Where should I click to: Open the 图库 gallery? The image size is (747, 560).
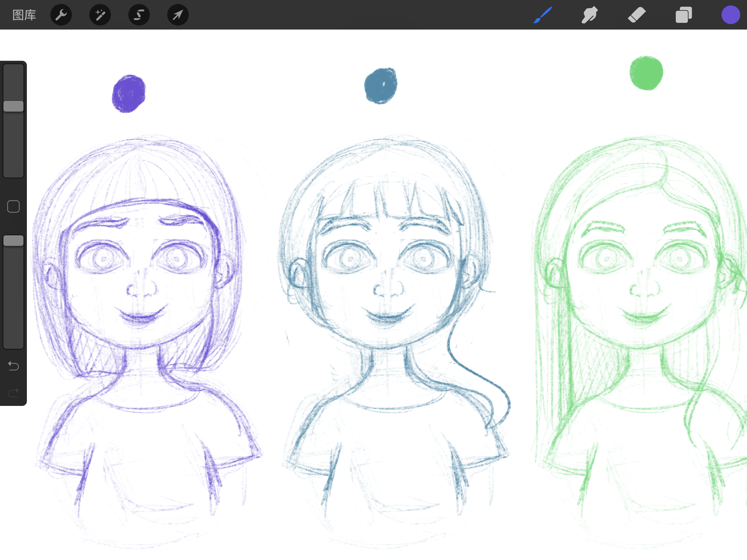point(24,15)
